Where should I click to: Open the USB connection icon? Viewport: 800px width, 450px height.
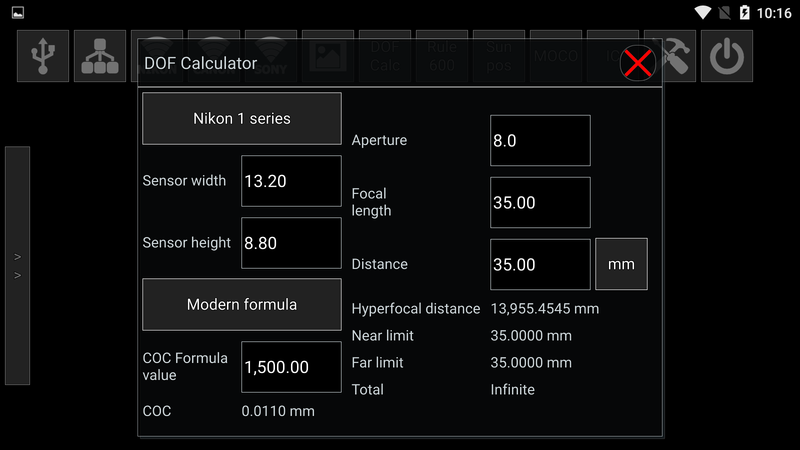point(43,56)
